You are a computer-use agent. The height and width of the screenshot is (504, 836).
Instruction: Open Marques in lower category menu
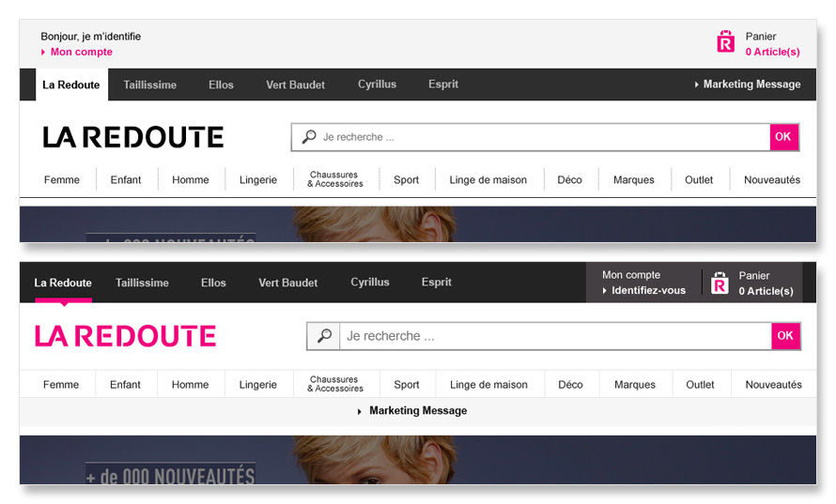click(634, 385)
